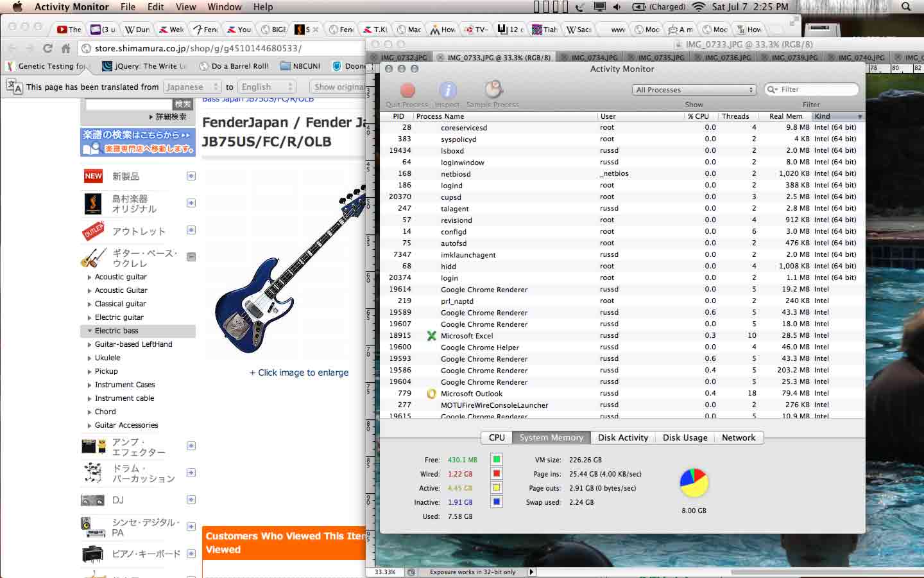Viewport: 924px width, 578px height.
Task: Click Show original button
Action: 338,87
